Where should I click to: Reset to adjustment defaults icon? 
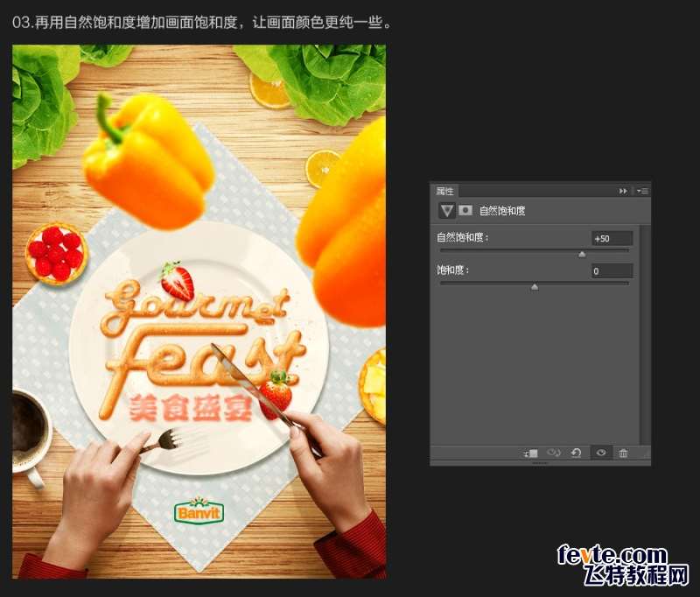point(577,453)
